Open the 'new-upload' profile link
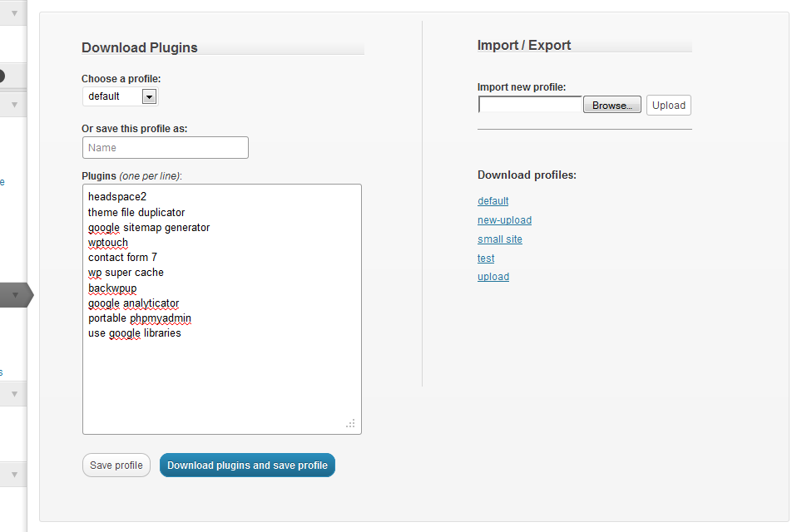Viewport: 802px width, 532px height. [504, 219]
